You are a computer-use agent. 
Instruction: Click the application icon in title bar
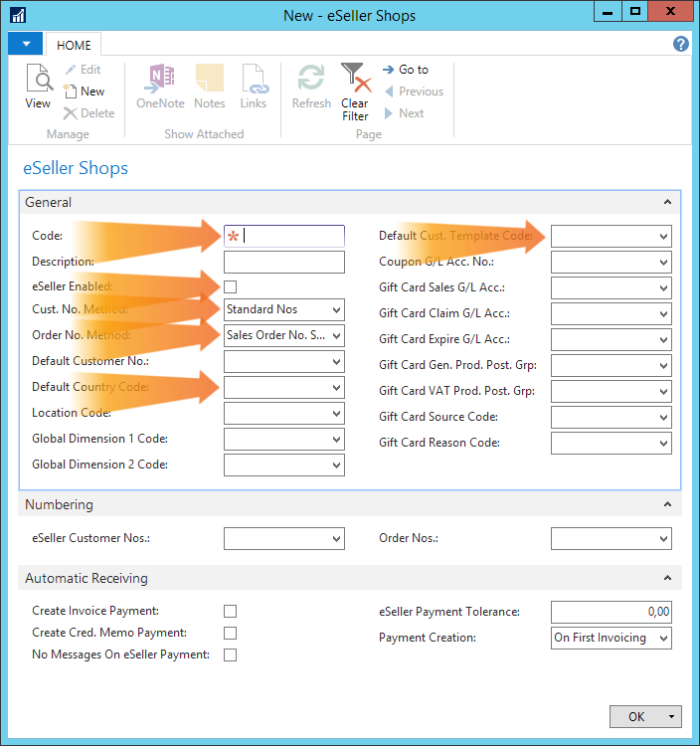pos(18,15)
